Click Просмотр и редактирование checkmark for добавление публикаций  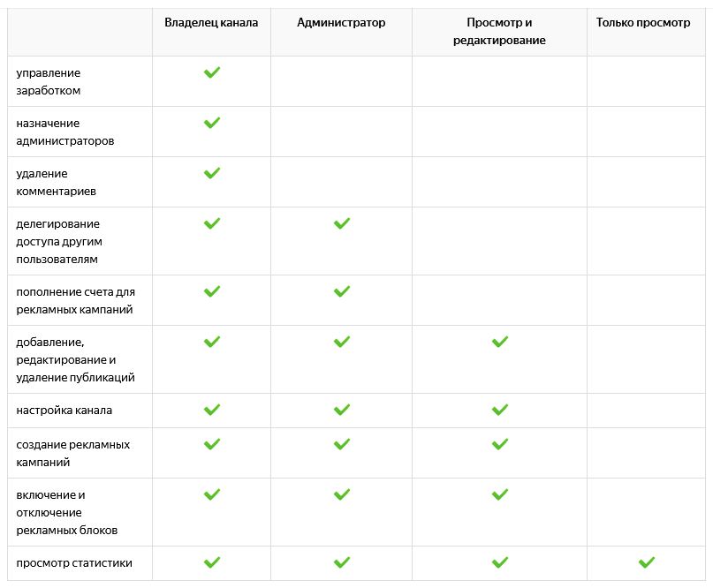click(x=500, y=342)
